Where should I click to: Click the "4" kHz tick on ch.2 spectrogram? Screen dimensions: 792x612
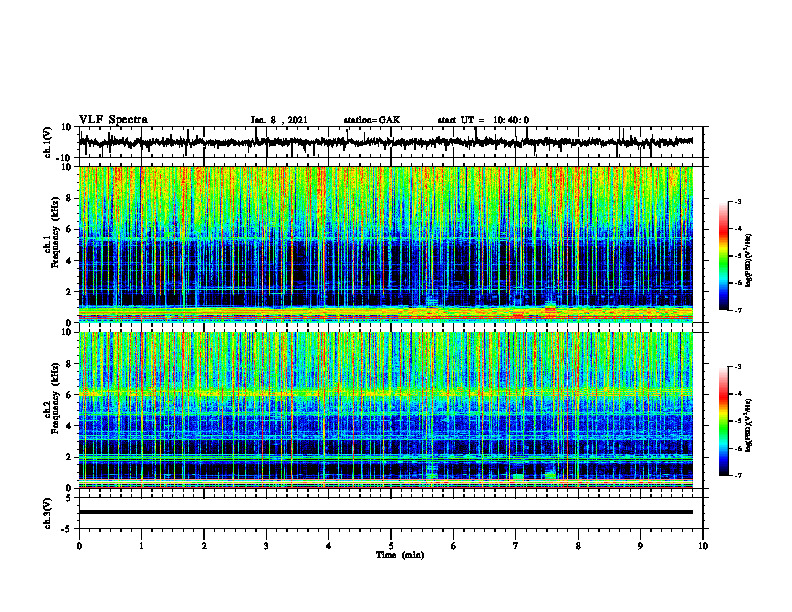[70, 427]
